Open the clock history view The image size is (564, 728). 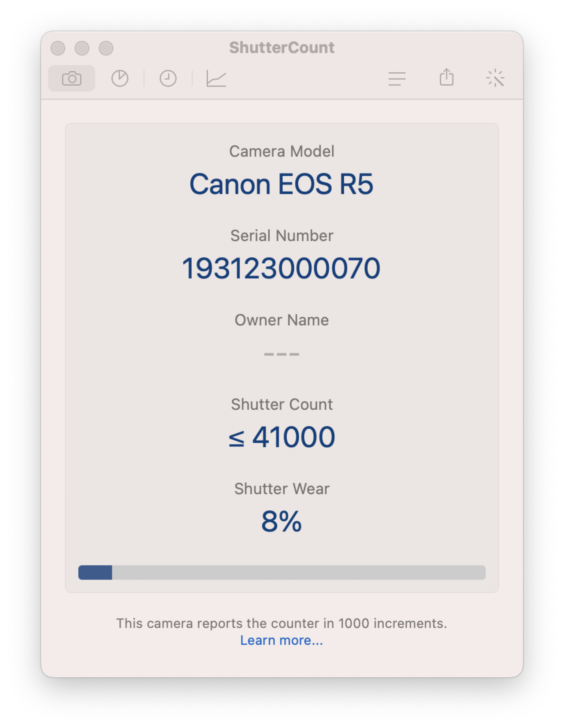point(168,78)
